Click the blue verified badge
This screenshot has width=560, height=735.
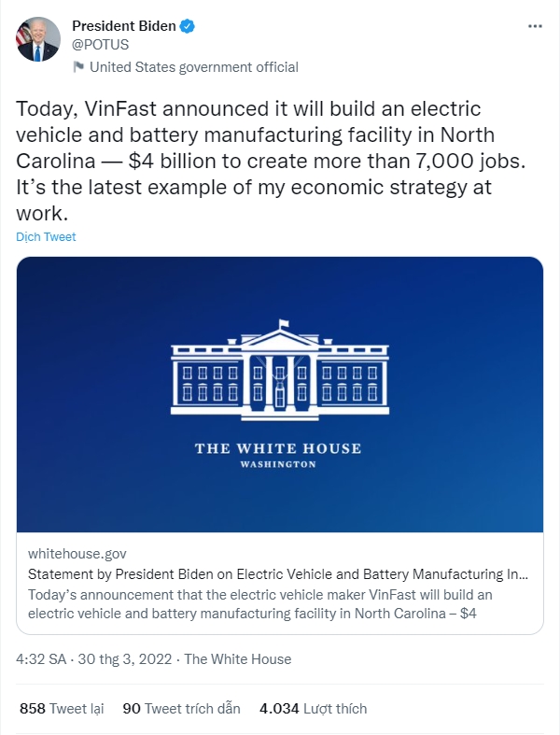pyautogui.click(x=188, y=26)
